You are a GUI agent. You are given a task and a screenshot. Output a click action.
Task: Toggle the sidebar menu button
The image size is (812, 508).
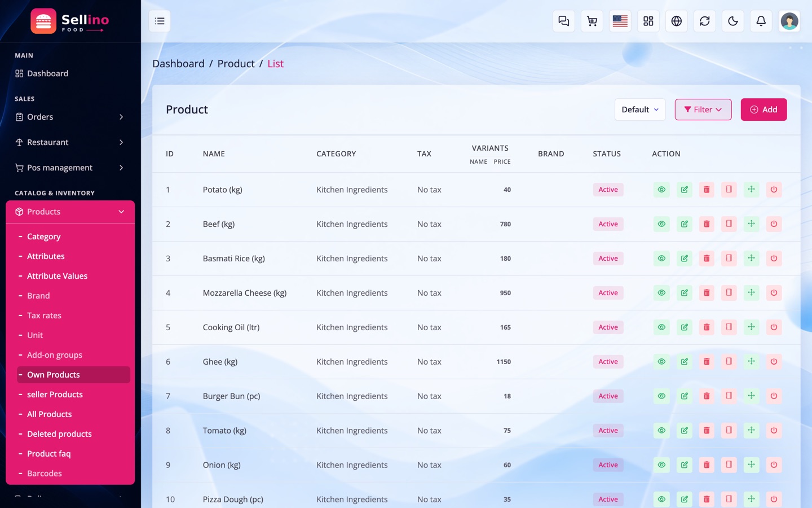160,21
